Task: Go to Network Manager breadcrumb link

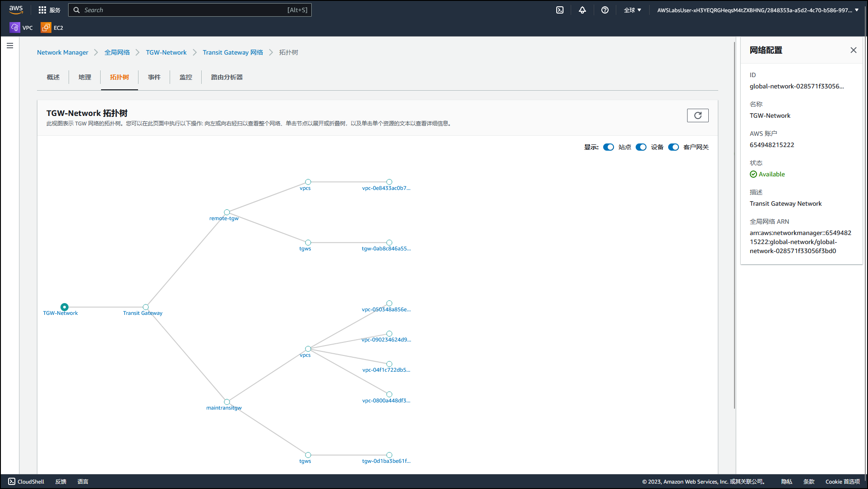Action: (x=63, y=52)
